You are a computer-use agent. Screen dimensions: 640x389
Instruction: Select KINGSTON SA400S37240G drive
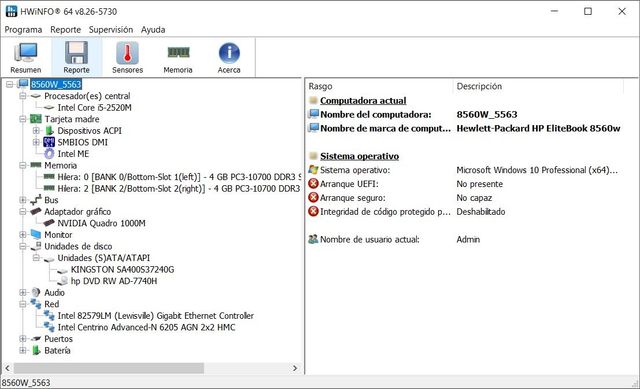point(122,269)
